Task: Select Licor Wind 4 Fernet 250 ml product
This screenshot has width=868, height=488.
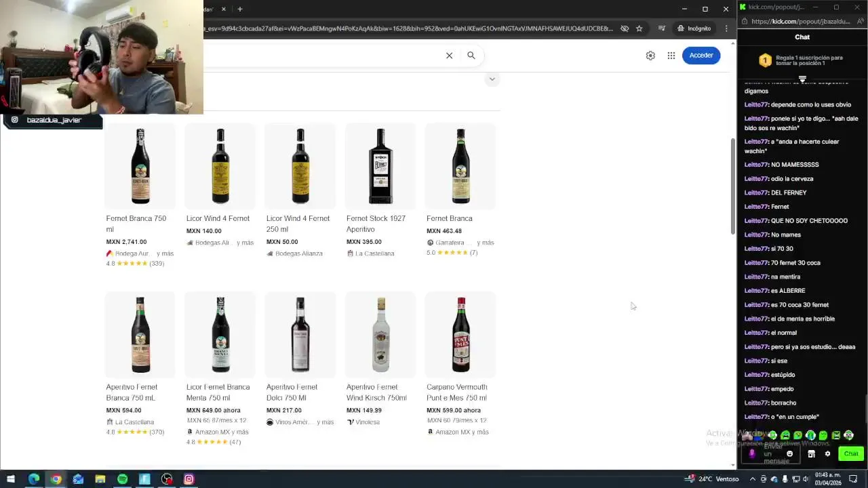Action: point(300,190)
